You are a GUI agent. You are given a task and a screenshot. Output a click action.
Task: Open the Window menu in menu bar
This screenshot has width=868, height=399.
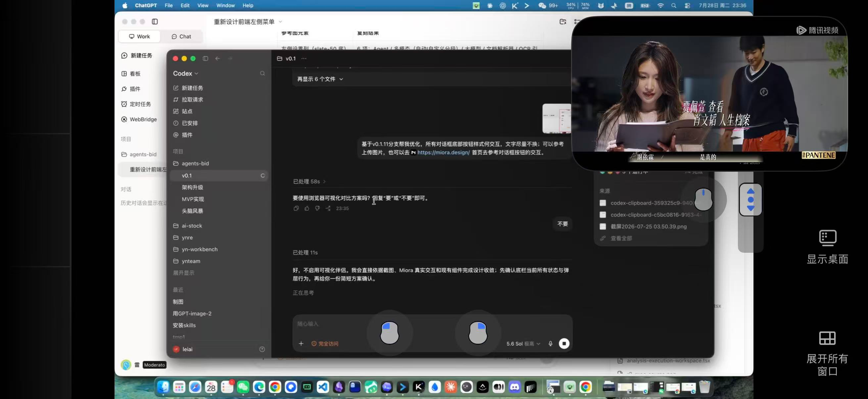pos(225,5)
